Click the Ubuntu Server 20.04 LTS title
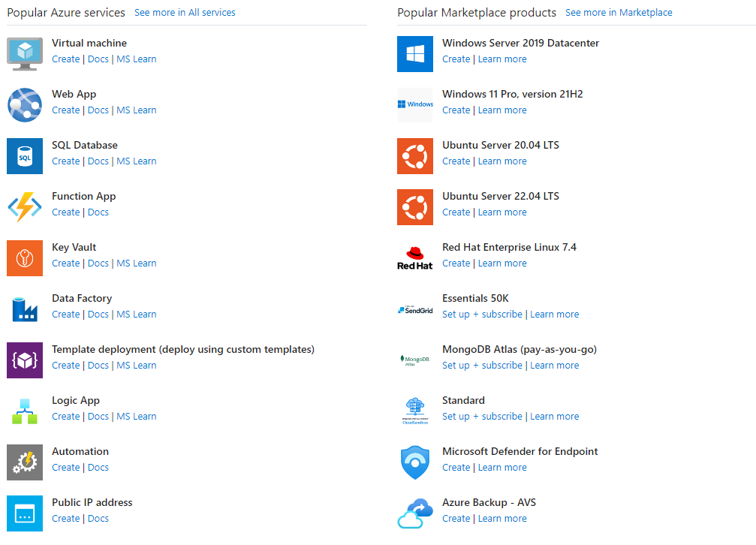 click(x=501, y=145)
